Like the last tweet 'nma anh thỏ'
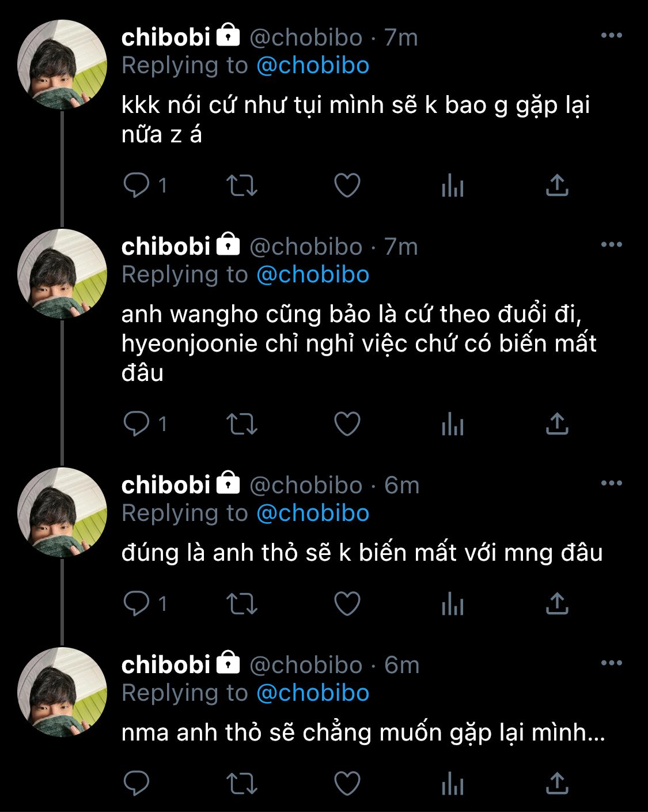This screenshot has height=812, width=648. [347, 784]
